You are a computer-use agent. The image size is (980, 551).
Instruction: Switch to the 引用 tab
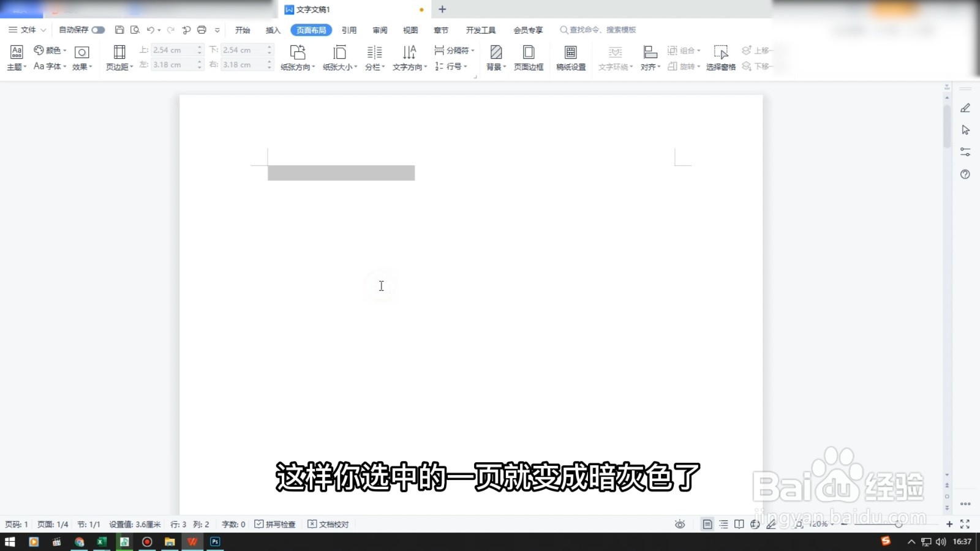tap(349, 30)
